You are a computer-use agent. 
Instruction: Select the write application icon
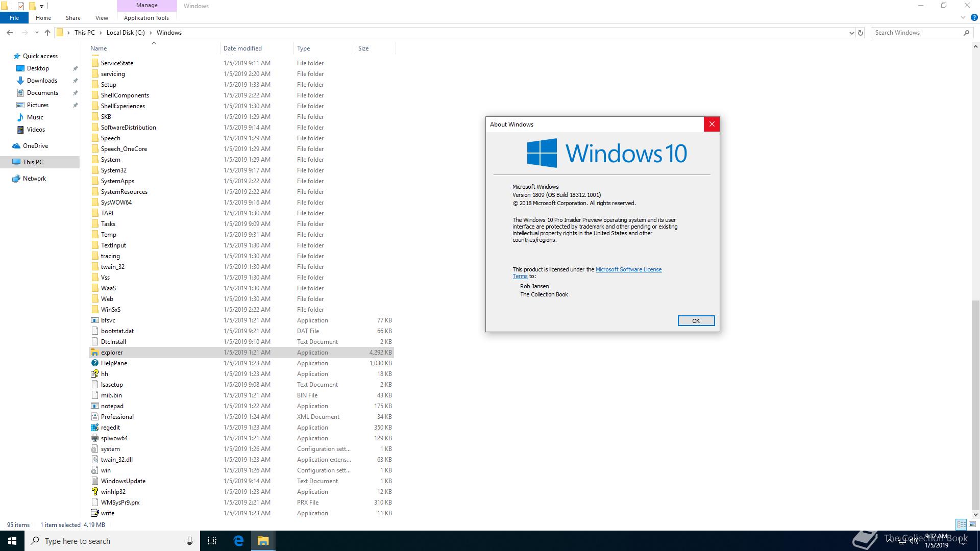tap(95, 513)
